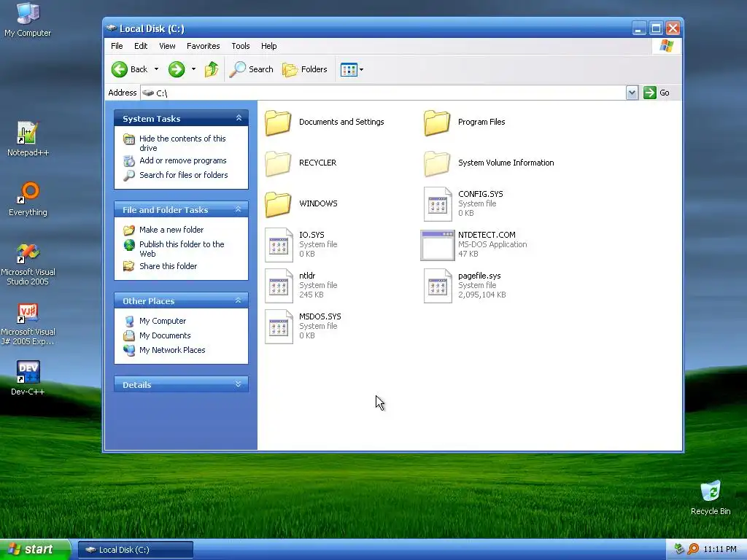Select the Program Files folder icon
This screenshot has height=560, width=747.
(x=437, y=122)
